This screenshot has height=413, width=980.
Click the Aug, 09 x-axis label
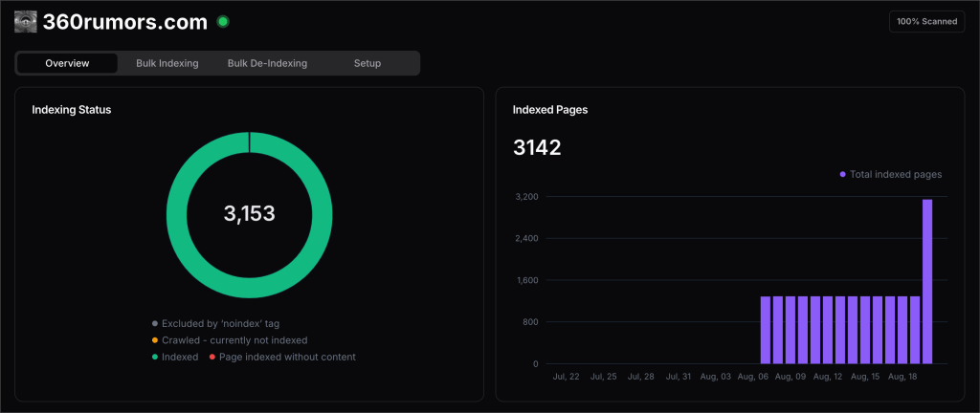pos(790,377)
